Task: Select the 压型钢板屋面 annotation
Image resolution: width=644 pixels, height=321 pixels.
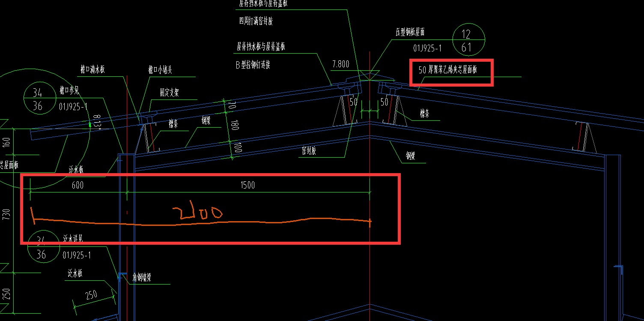Action: [410, 32]
